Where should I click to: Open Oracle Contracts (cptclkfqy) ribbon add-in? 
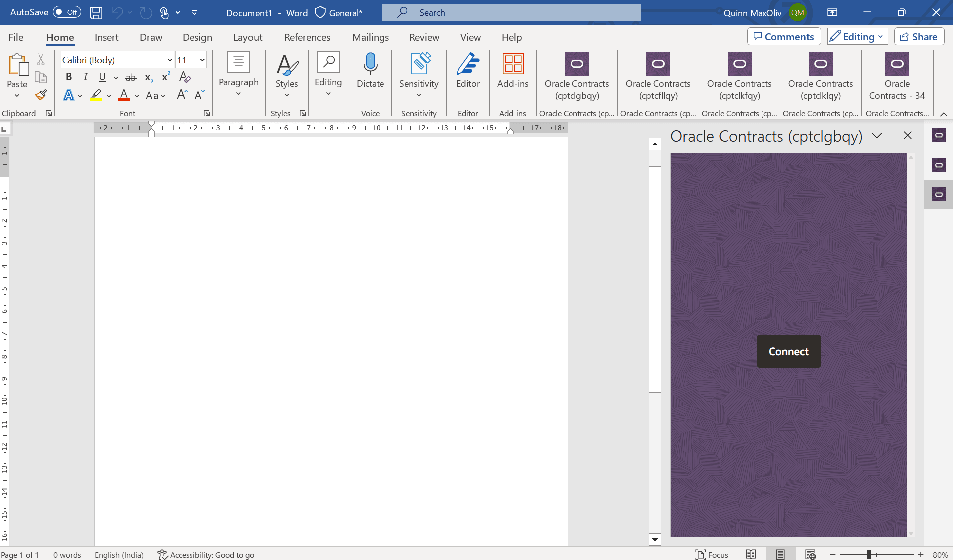tap(740, 76)
